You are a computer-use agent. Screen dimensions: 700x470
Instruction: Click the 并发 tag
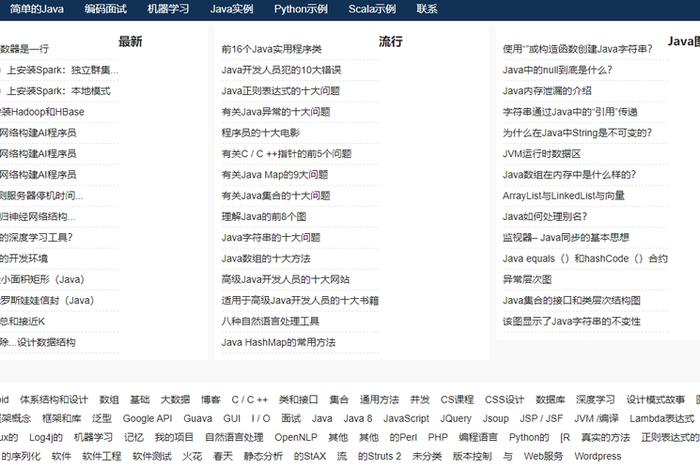tap(420, 400)
